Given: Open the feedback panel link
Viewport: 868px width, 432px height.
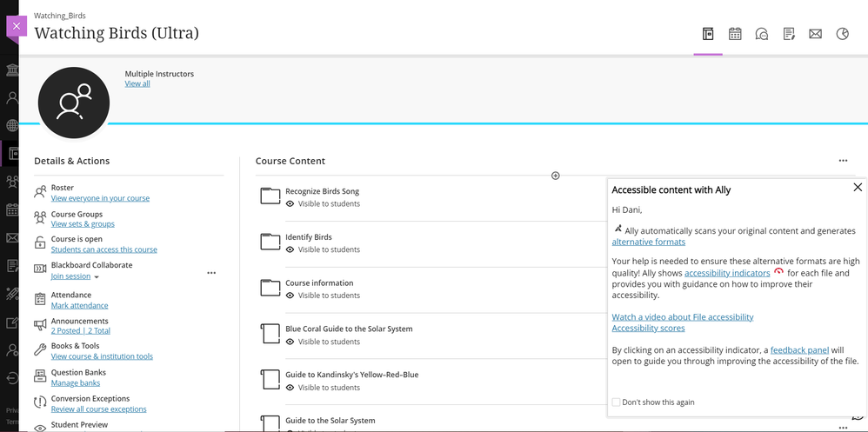Looking at the screenshot, I should point(799,349).
